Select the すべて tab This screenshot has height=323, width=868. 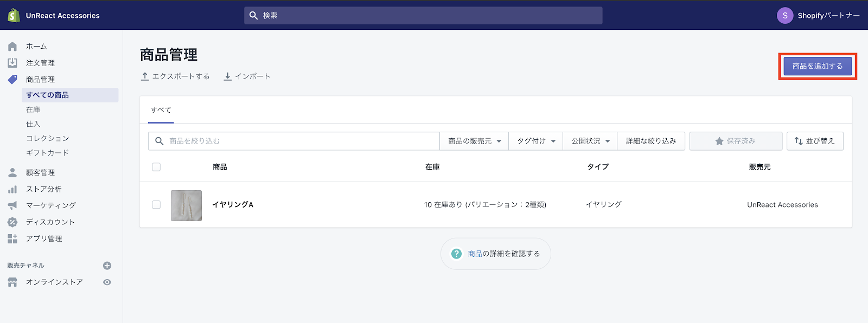coord(161,110)
